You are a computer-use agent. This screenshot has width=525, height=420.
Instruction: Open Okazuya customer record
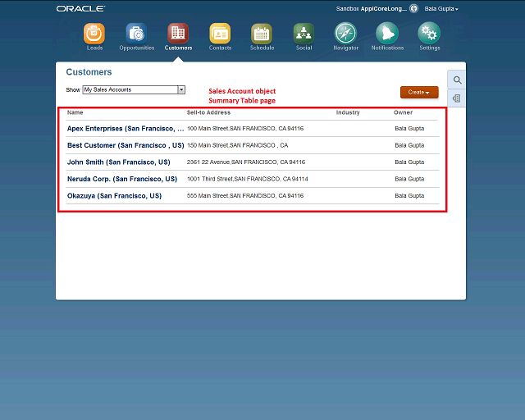pyautogui.click(x=114, y=195)
